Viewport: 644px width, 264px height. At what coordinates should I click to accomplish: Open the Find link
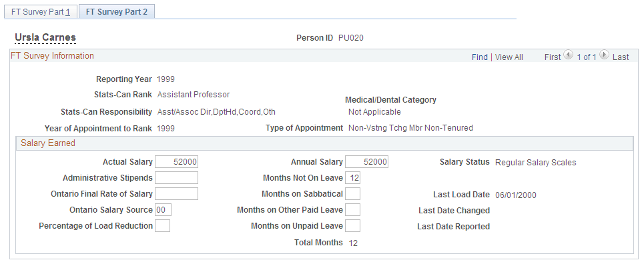point(479,57)
